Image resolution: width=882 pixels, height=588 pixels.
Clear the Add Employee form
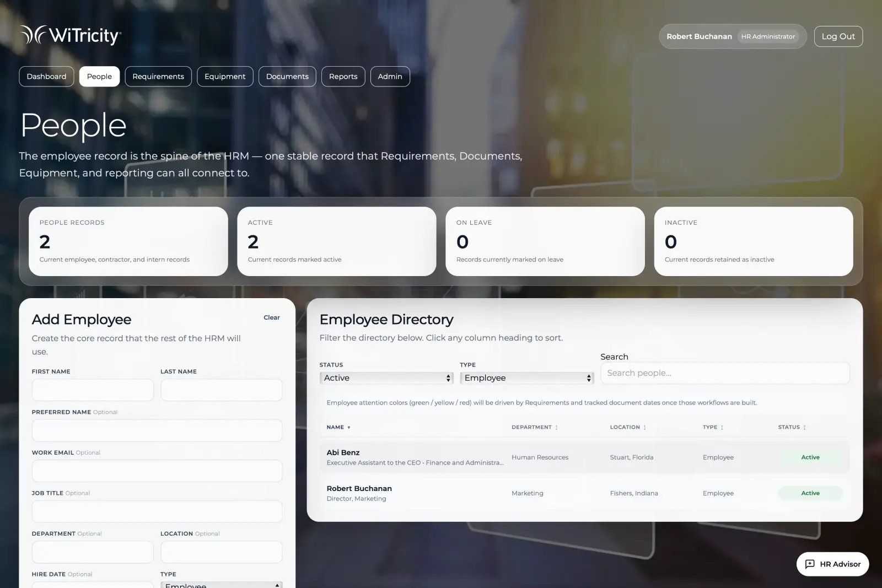pos(272,317)
